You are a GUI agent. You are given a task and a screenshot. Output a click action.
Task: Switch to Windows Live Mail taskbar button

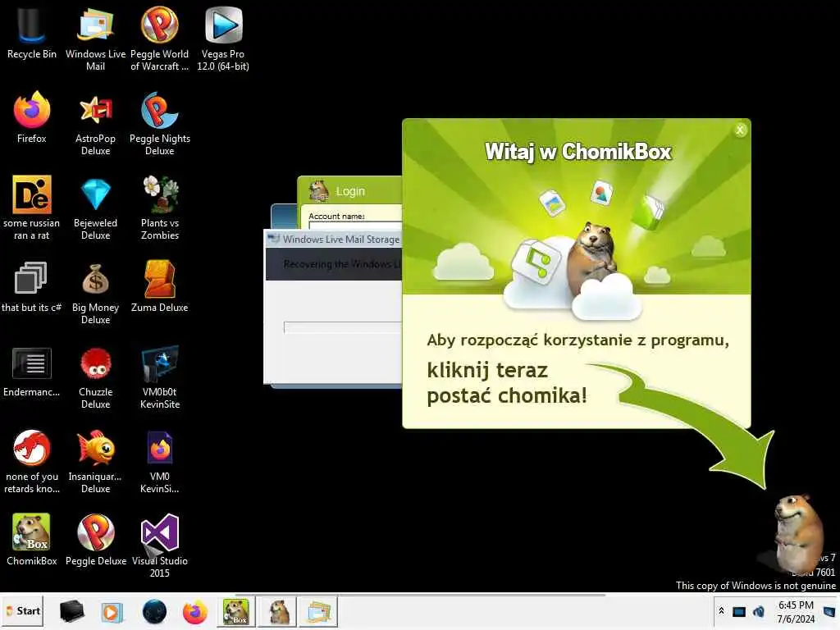[318, 611]
